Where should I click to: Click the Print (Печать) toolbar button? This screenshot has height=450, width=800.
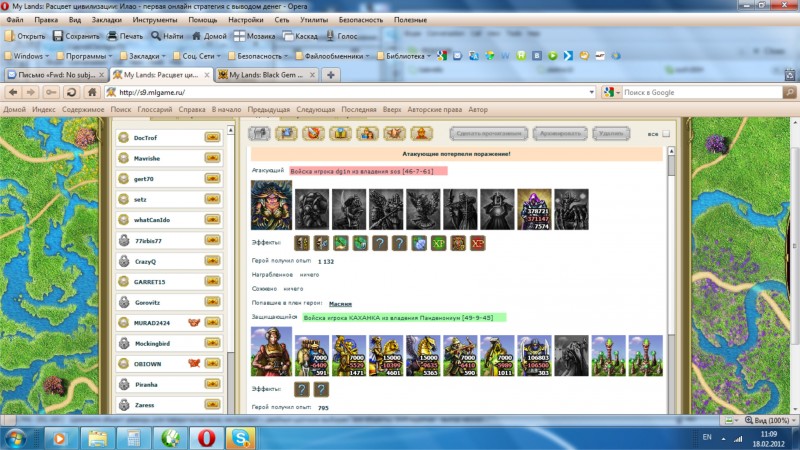(x=125, y=36)
